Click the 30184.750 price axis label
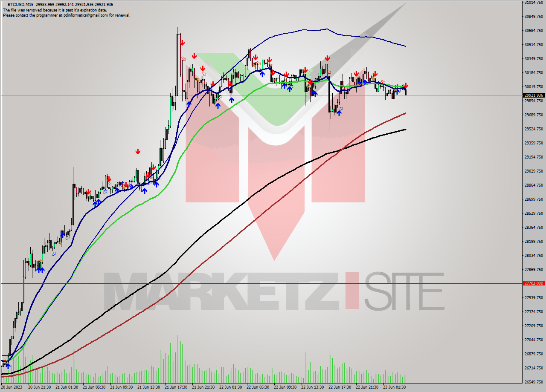546x392 pixels. point(534,73)
